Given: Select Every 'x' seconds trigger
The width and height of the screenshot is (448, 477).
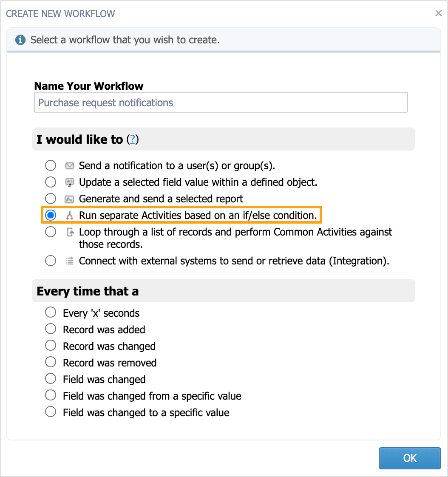Looking at the screenshot, I should click(x=51, y=312).
